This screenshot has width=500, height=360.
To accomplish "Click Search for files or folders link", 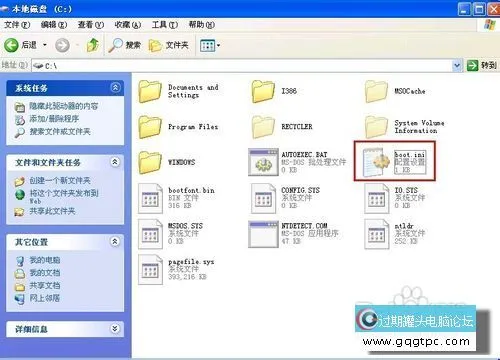I will pos(60,131).
